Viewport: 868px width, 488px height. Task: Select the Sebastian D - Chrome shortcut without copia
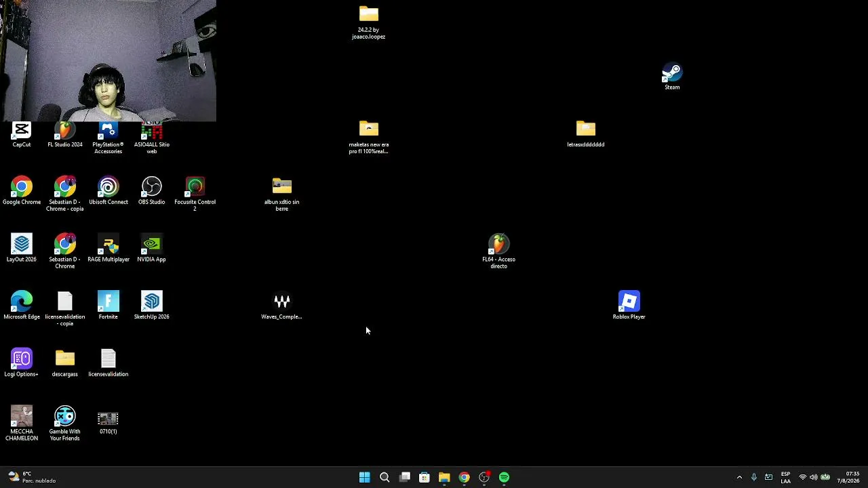pos(65,252)
